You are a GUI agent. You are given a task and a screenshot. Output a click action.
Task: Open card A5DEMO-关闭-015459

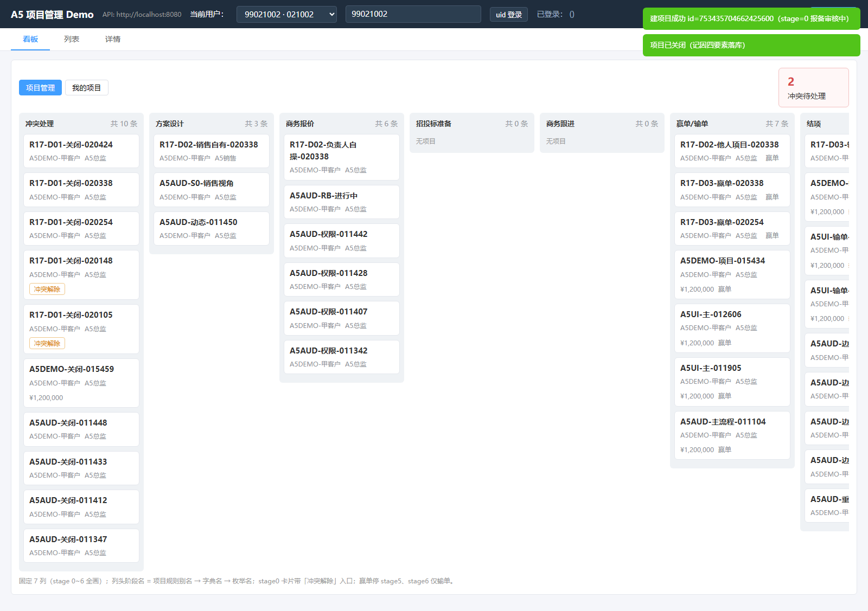(81, 383)
